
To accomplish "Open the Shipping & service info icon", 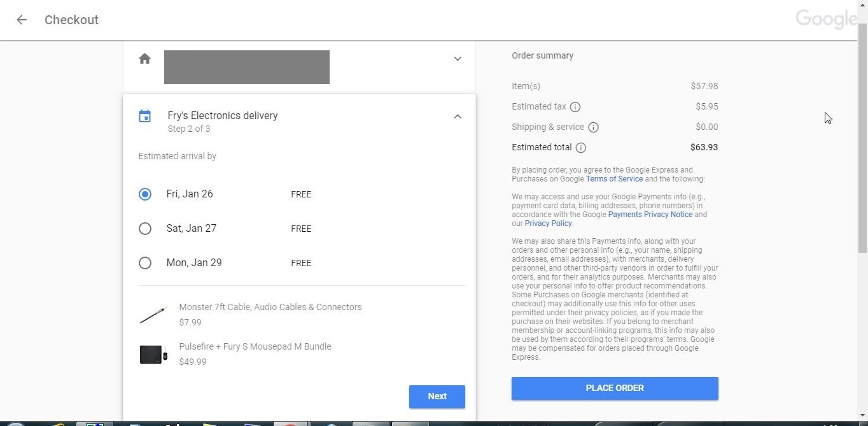I will [x=593, y=127].
